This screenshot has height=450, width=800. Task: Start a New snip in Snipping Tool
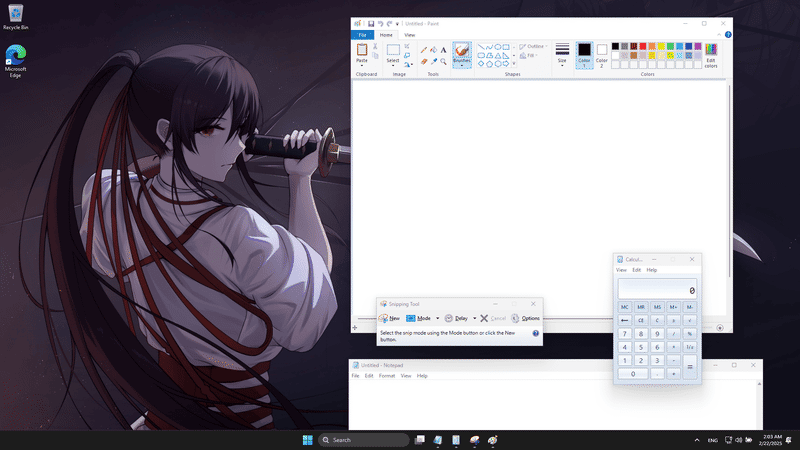click(x=390, y=318)
